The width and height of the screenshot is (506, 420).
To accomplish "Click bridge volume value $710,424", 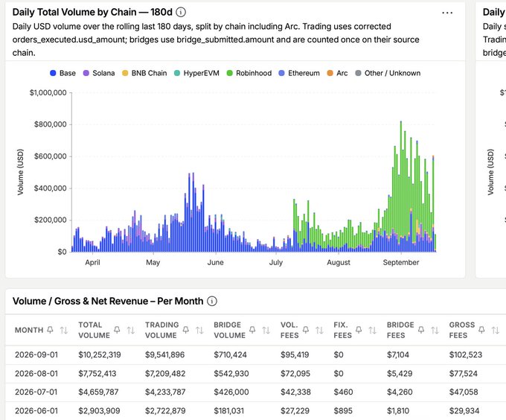I will pyautogui.click(x=230, y=354).
